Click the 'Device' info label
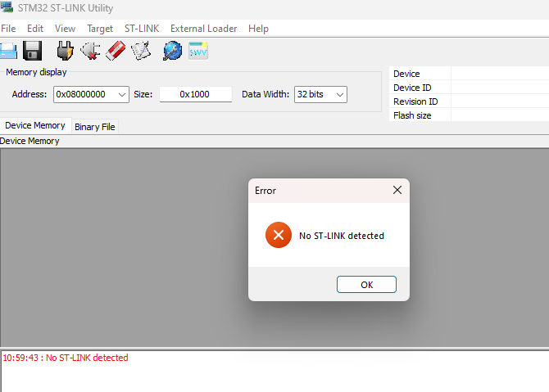This screenshot has width=549, height=392. (406, 74)
